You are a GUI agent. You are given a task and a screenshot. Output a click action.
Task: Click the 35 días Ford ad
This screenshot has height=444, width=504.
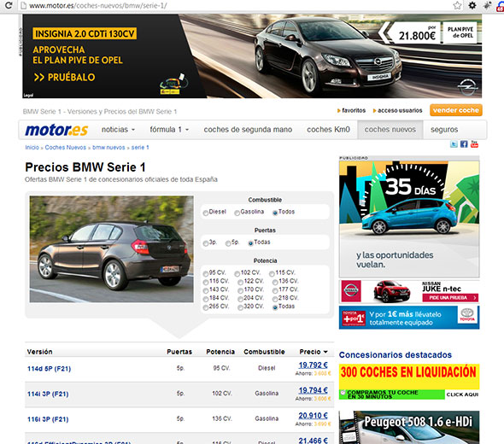tap(409, 219)
